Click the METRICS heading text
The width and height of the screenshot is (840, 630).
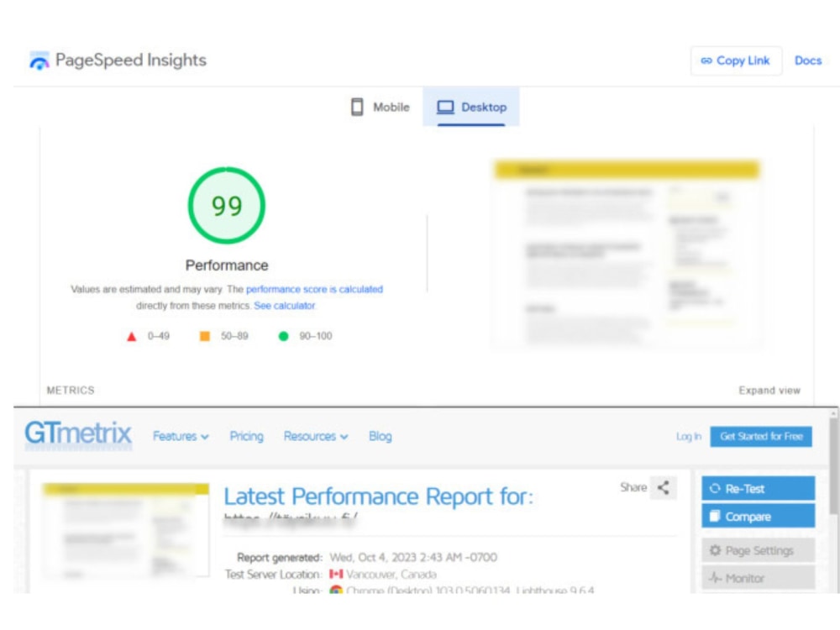click(71, 390)
